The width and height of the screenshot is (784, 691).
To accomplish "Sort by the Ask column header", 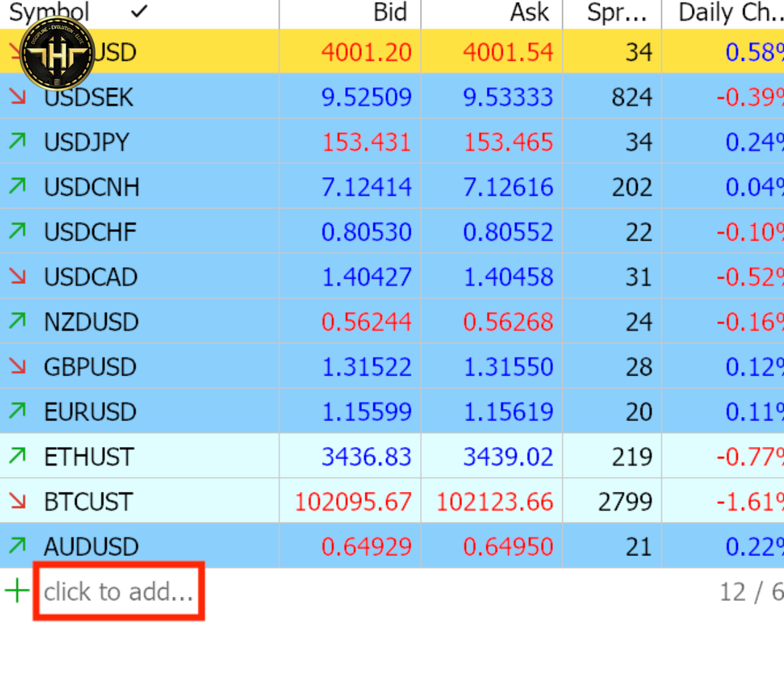I will (x=529, y=13).
